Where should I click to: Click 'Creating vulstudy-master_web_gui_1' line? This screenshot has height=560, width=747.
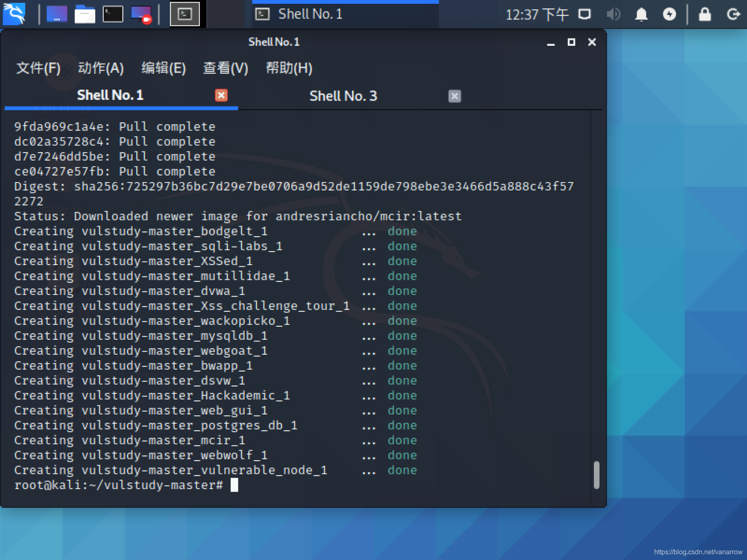coord(215,411)
